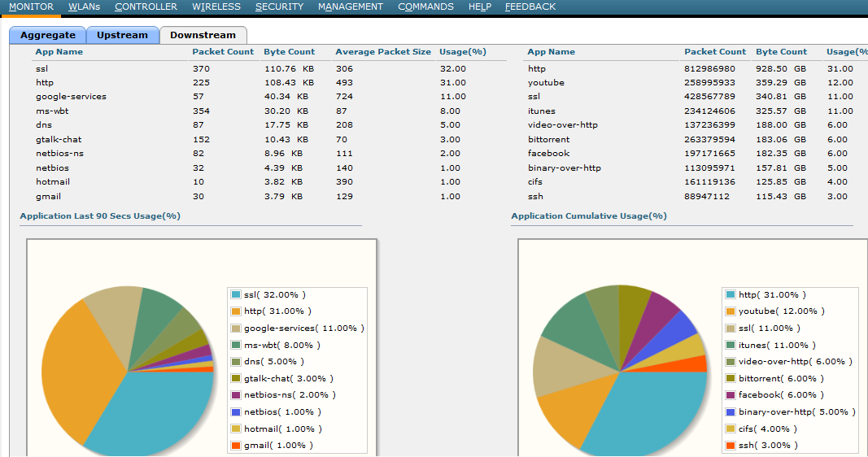Switch to the Upstream tab
Viewport: 868px width, 457px height.
point(122,35)
